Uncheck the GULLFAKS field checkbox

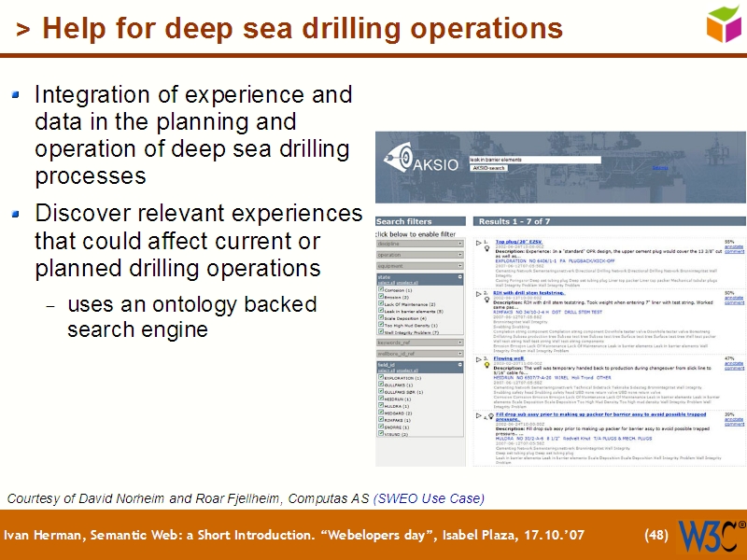point(382,384)
